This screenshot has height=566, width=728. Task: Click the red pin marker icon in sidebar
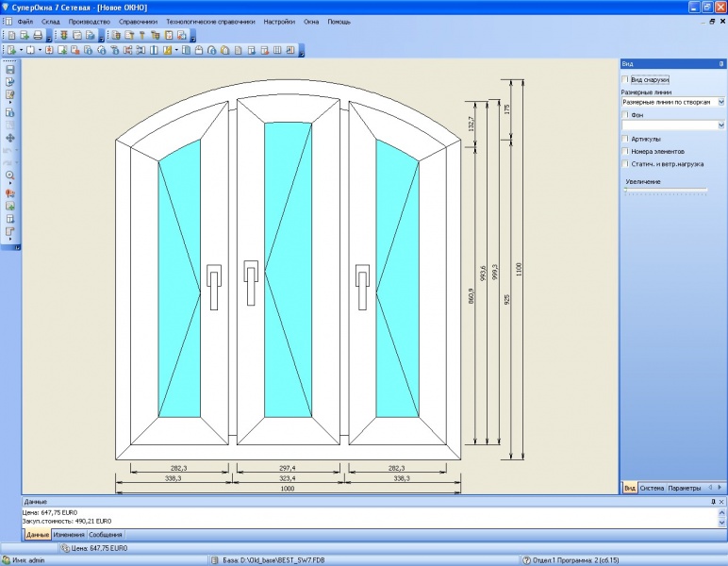(x=9, y=193)
